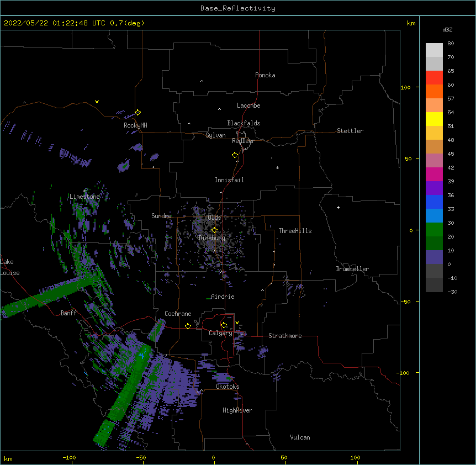This screenshot has height=465, width=476.
Task: Click the Banff label
Action: pyautogui.click(x=68, y=313)
